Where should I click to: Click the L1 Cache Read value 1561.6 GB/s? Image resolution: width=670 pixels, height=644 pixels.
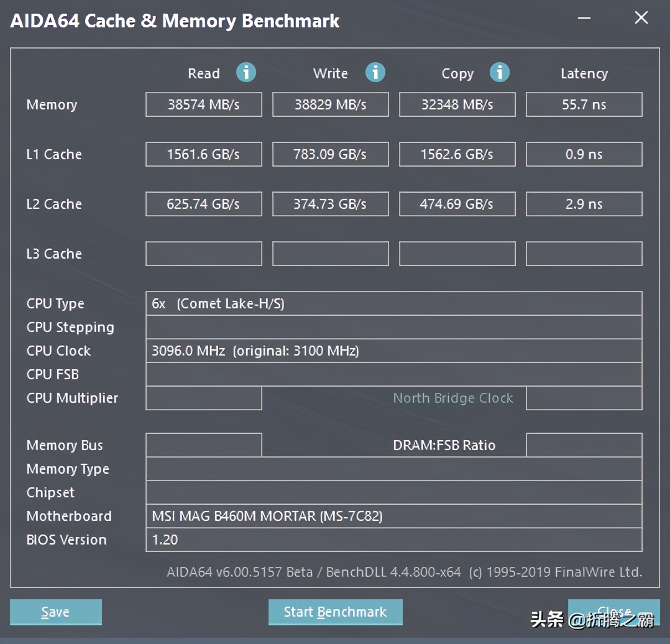coord(203,154)
